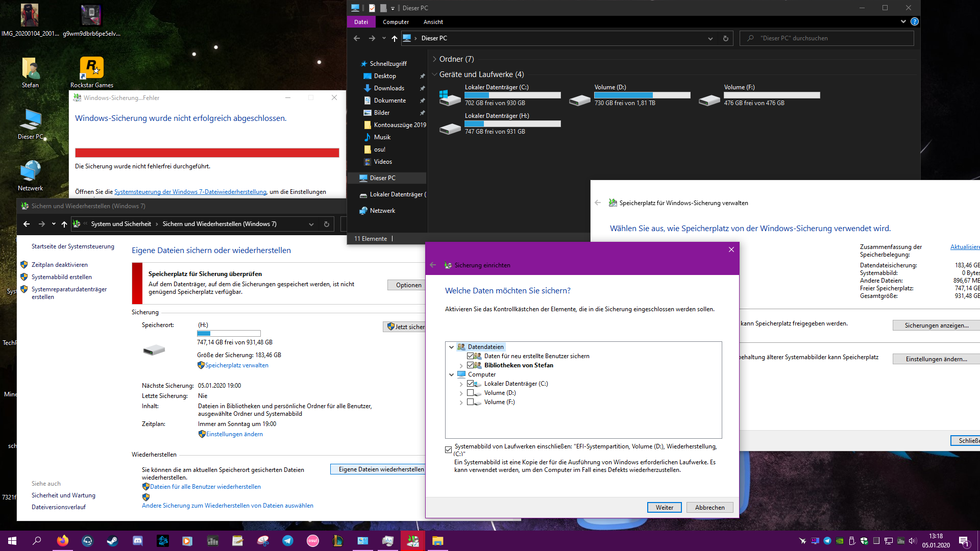The image size is (980, 551).
Task: Open Telegram from the taskbar
Action: [x=288, y=541]
